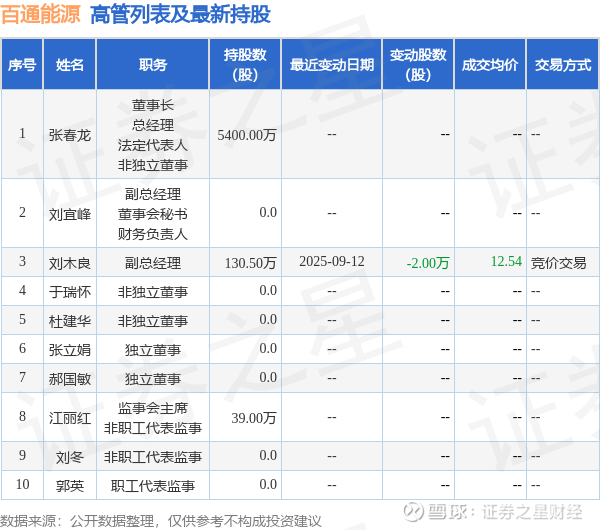Click the 法定代表人 title text
This screenshot has width=600, height=530.
[153, 145]
